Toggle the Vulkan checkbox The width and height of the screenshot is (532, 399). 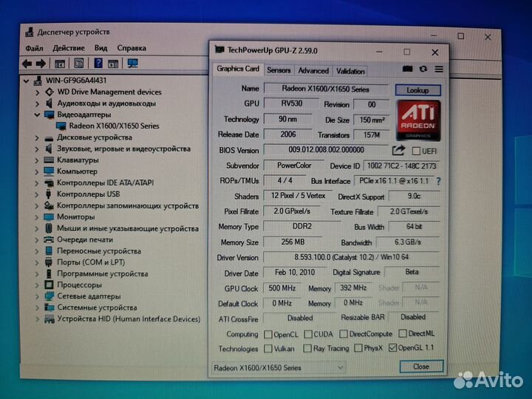[x=268, y=349]
